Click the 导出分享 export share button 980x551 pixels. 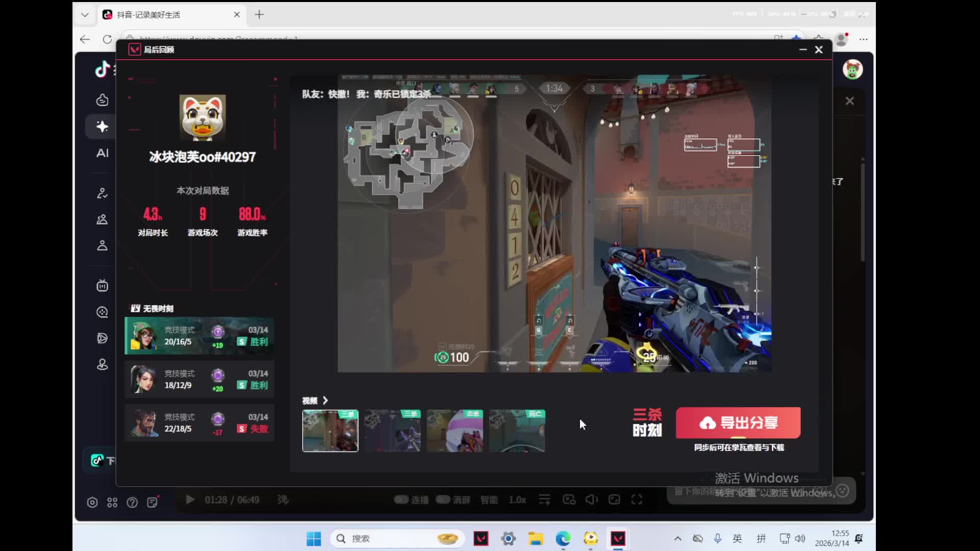point(738,422)
